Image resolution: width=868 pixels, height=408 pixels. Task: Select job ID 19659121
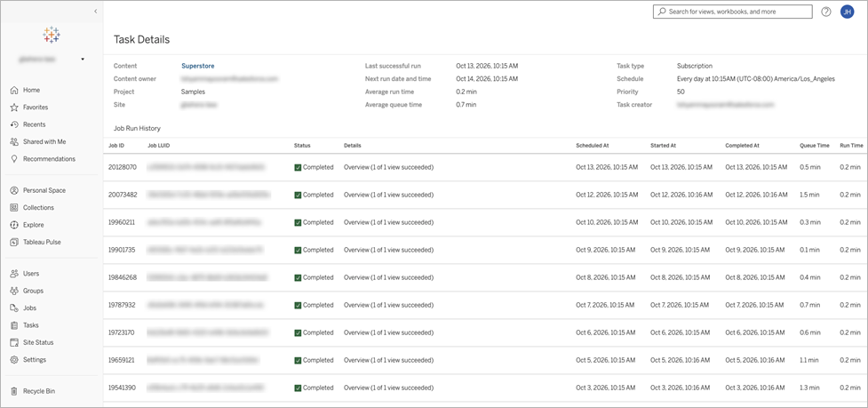tap(121, 360)
